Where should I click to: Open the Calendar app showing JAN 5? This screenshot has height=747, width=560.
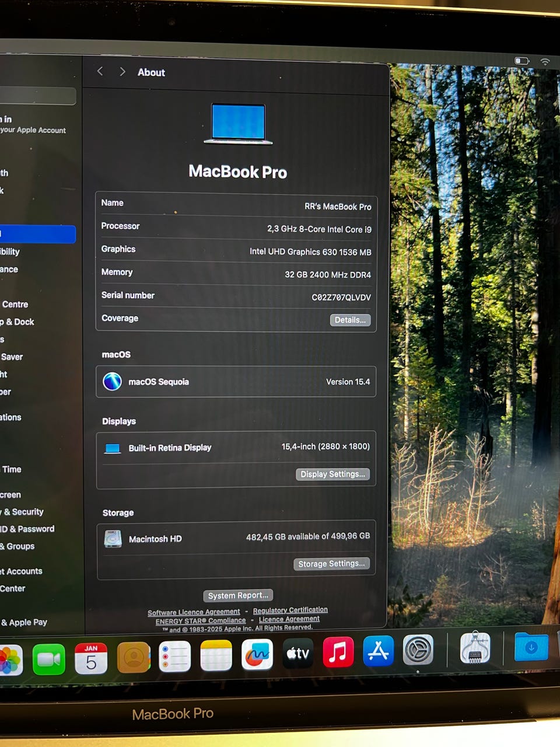pyautogui.click(x=91, y=658)
